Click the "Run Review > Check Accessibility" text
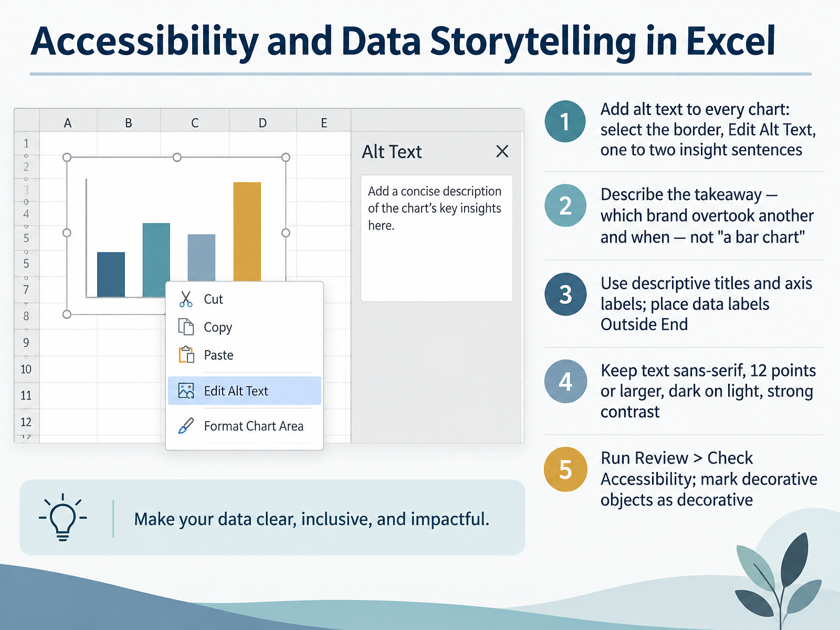Screen dimensions: 840x630 tap(677, 468)
